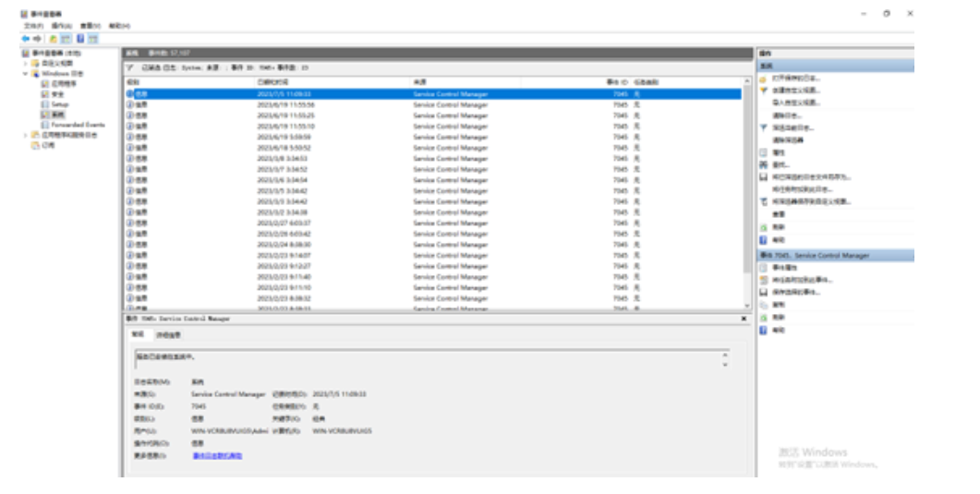
Task: Switch to the Details tab in event preview
Action: 168,334
